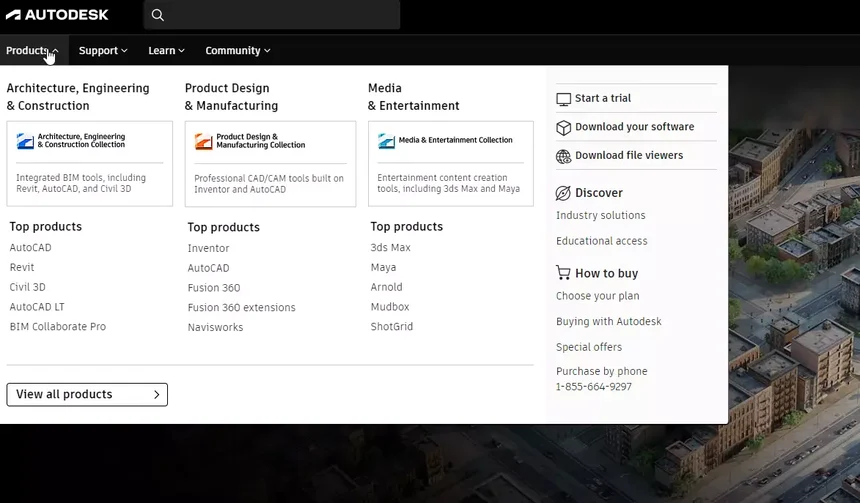This screenshot has width=860, height=503.
Task: Click the Download file viewers globe icon
Action: [x=563, y=156]
